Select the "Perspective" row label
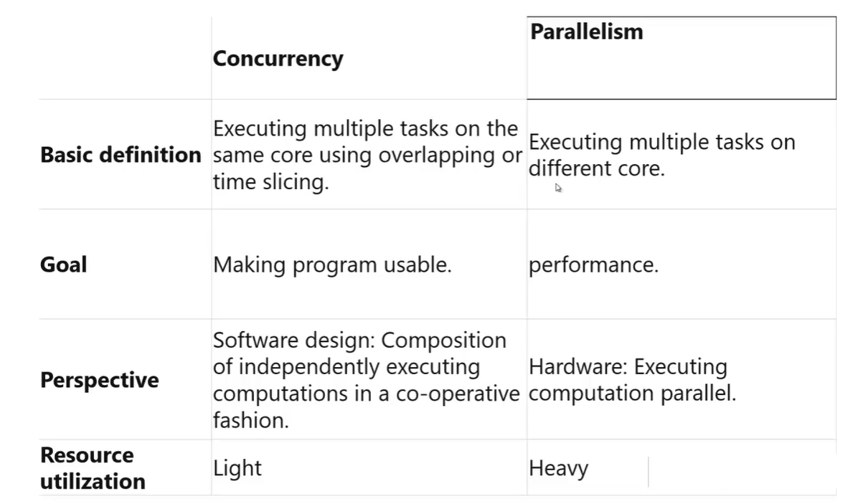This screenshot has width=853, height=504. (x=99, y=380)
